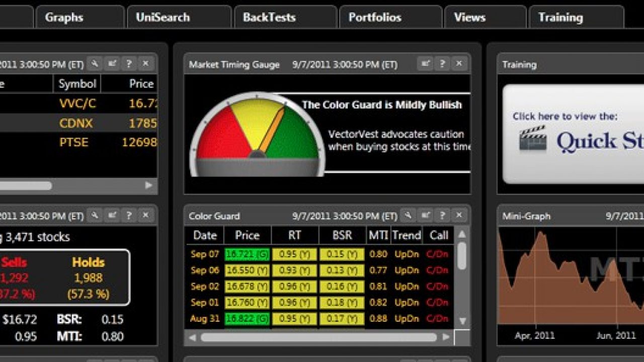
Task: Select the CDNX symbol row
Action: [78, 123]
